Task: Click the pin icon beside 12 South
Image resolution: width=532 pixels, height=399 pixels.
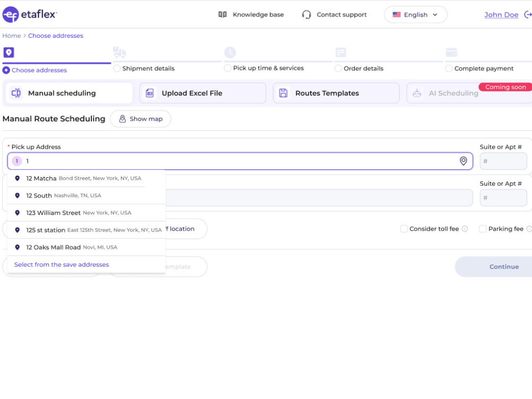Action: pos(18,195)
